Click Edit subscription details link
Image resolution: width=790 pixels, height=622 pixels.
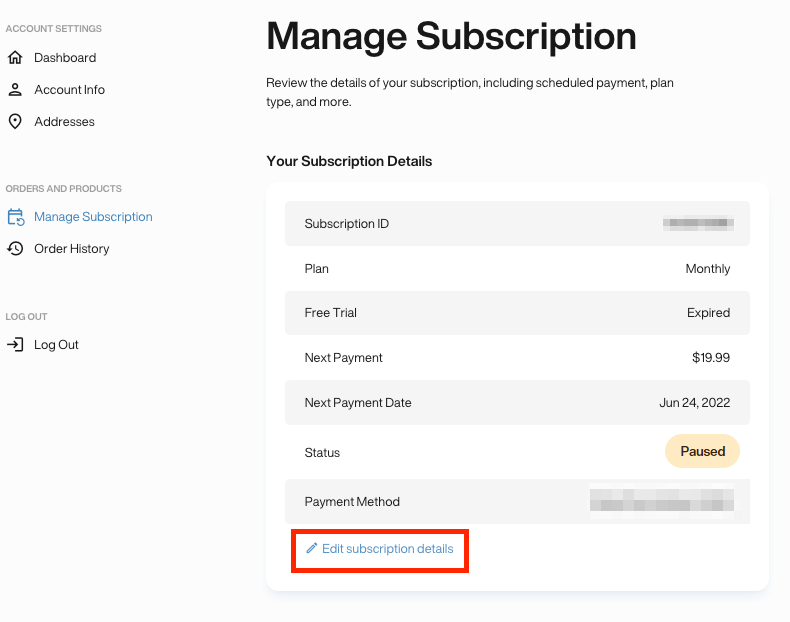click(x=387, y=548)
